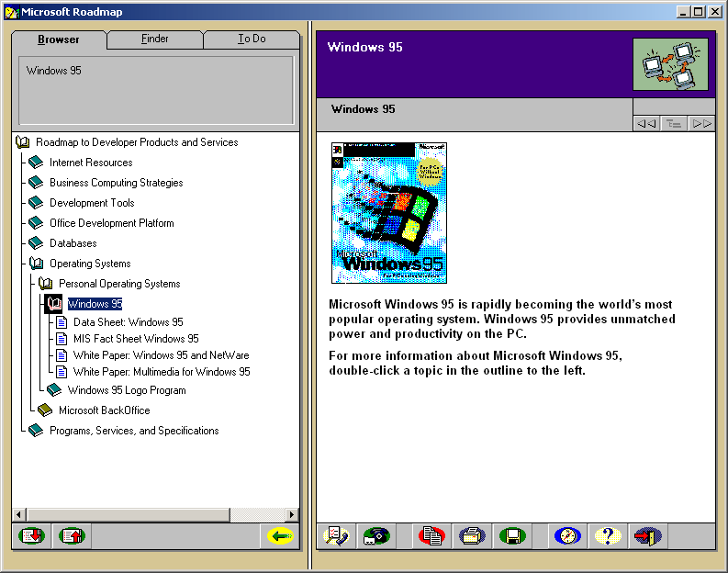Click the green telephone contact icon
Image resolution: width=728 pixels, height=573 pixels.
coord(376,536)
